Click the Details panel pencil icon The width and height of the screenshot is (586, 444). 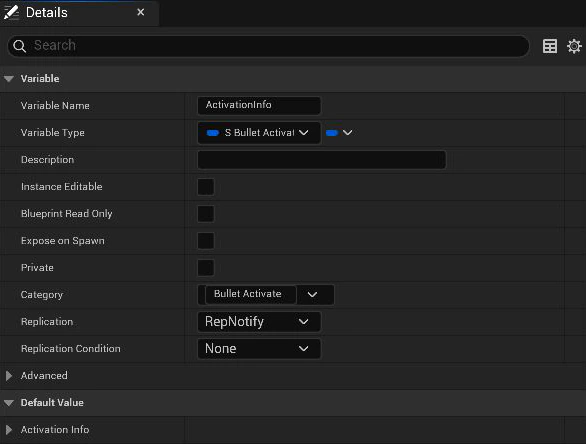point(11,12)
